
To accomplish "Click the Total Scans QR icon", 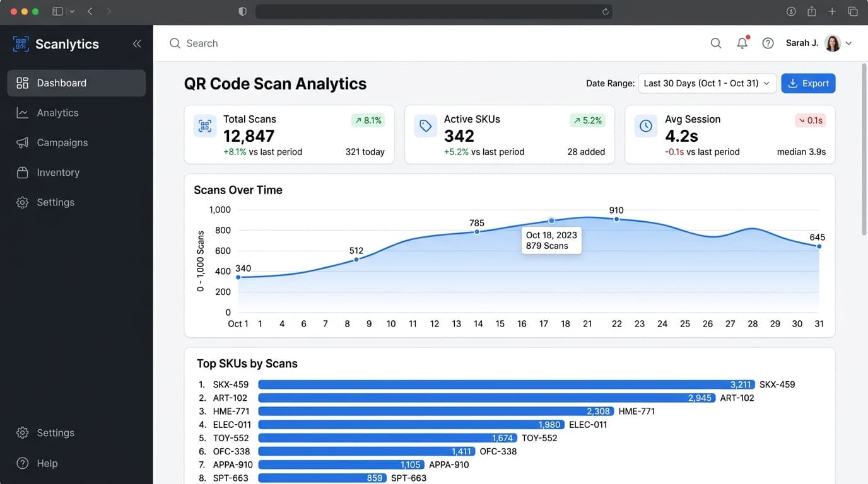I will (204, 126).
